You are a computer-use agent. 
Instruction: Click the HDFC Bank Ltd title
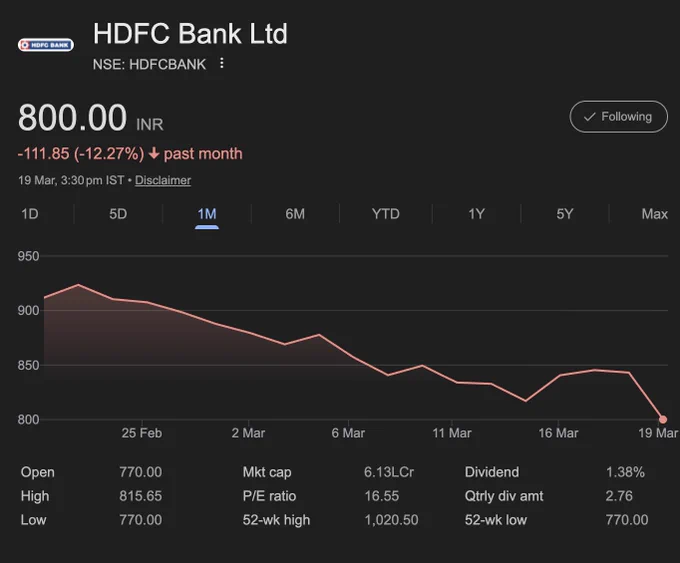point(190,33)
